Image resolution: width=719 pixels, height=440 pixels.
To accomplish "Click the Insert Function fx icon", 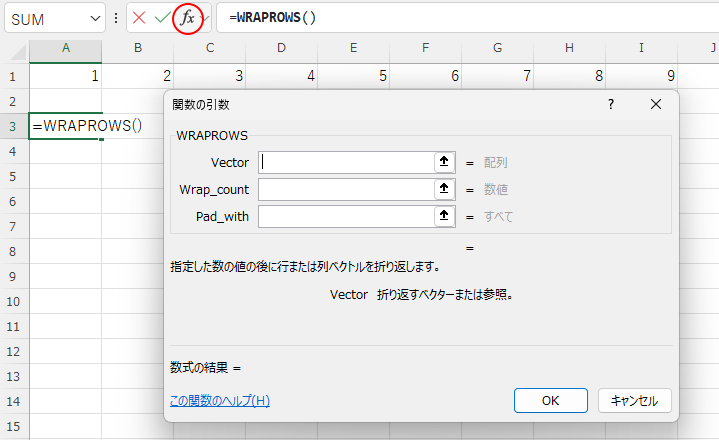I will 188,18.
